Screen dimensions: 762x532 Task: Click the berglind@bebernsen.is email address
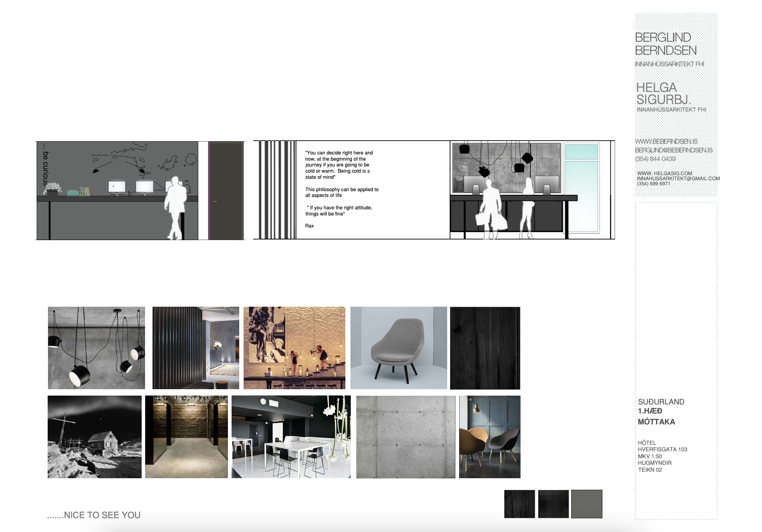pyautogui.click(x=673, y=150)
